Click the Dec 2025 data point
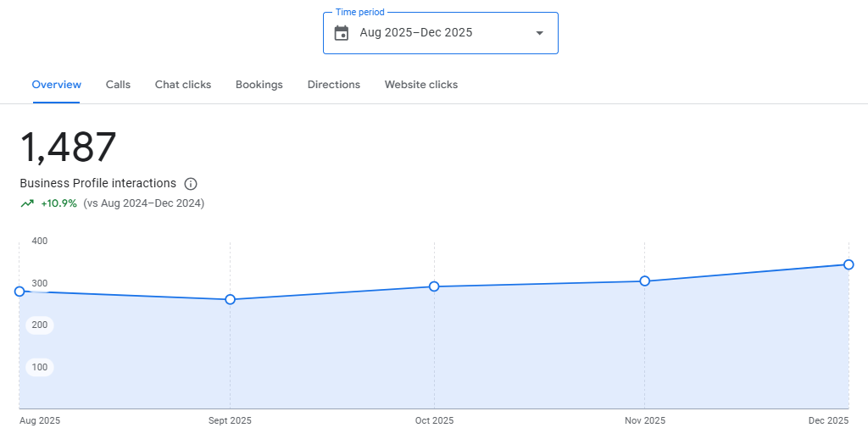 coord(849,264)
